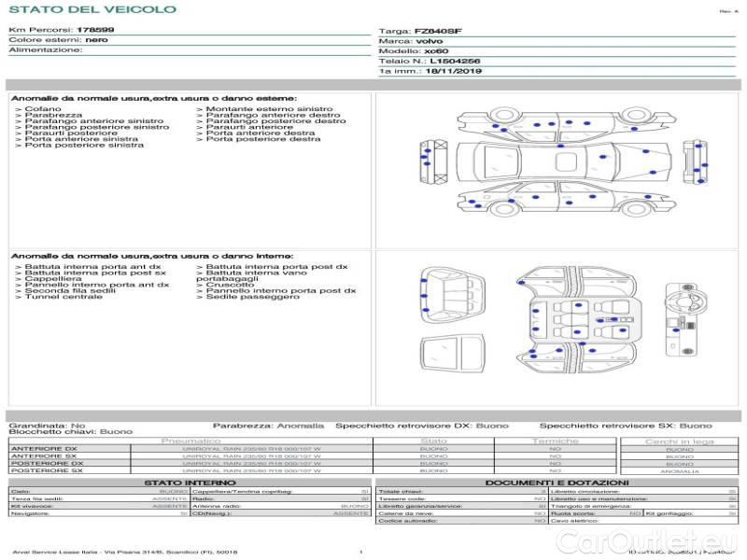The image size is (747, 560).
Task: Click the Cerchi in lega column header
Action: pos(679,441)
